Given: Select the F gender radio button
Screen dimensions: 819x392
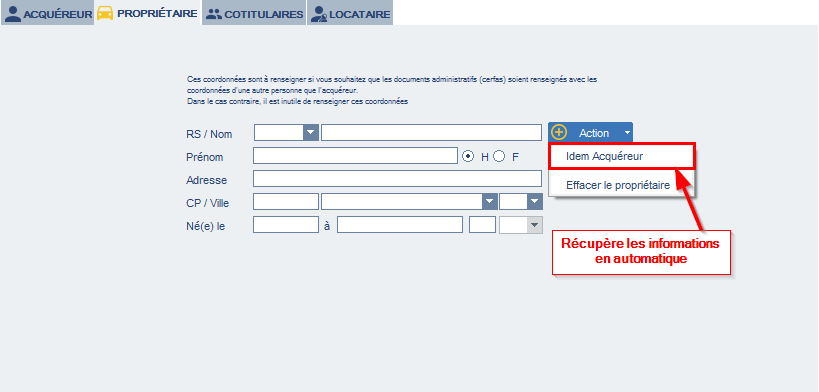Looking at the screenshot, I should [x=499, y=156].
